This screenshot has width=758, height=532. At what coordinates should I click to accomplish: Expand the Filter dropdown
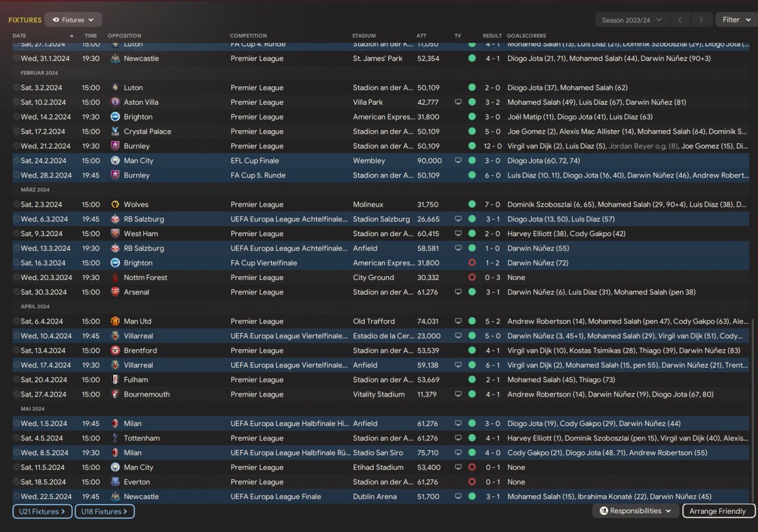click(x=736, y=20)
